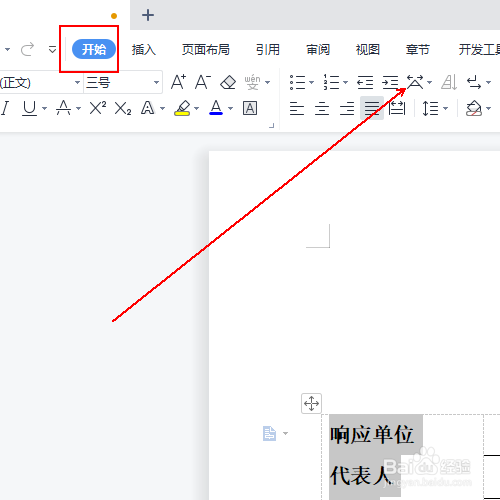Image resolution: width=500 pixels, height=500 pixels.
Task: Toggle subscript X₂ formatting
Action: coord(123,108)
